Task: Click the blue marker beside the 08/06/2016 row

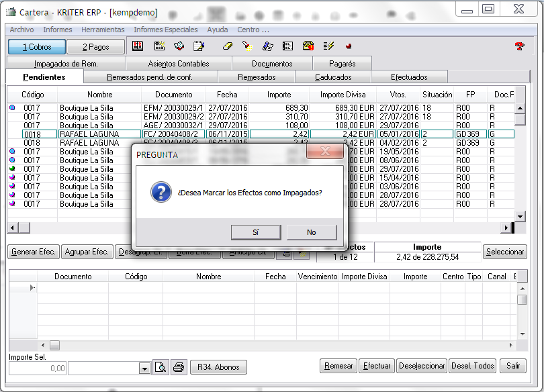Action: (12, 160)
